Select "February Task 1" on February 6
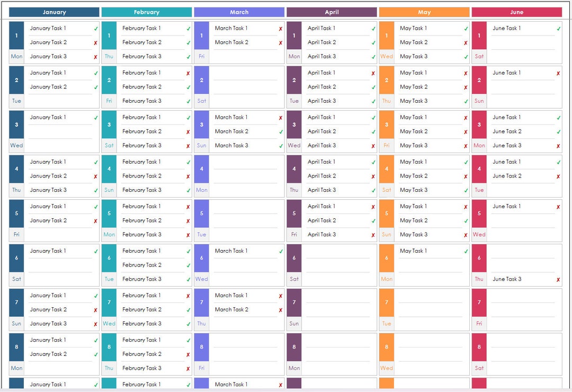This screenshot has width=572, height=392. click(141, 251)
